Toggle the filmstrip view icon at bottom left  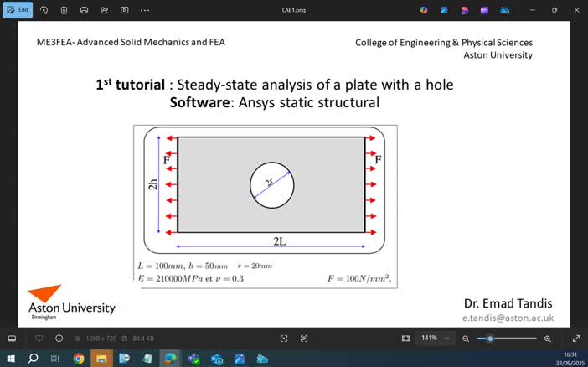[x=12, y=339]
